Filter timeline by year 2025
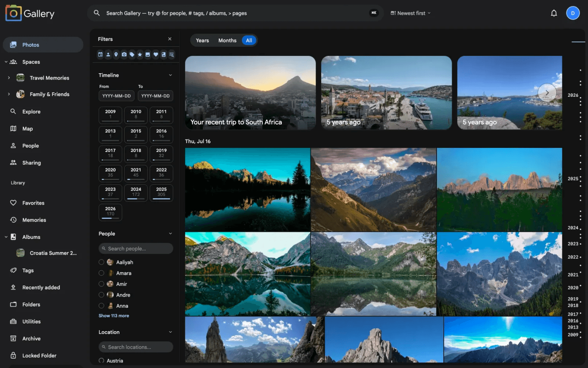Image resolution: width=588 pixels, height=368 pixels. pyautogui.click(x=161, y=192)
